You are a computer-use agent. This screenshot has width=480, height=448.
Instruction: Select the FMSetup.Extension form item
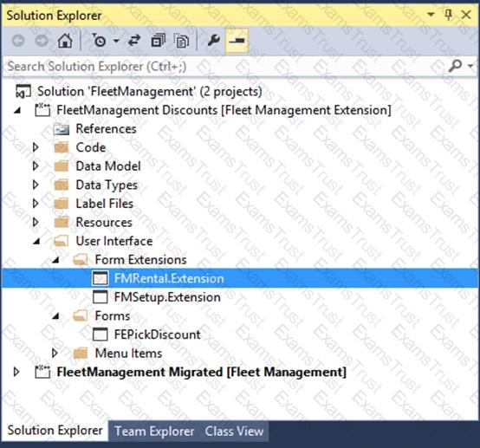pyautogui.click(x=167, y=297)
